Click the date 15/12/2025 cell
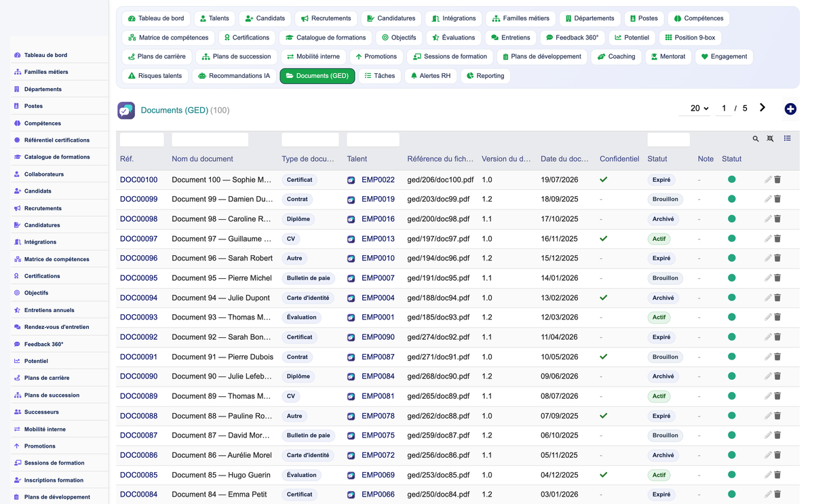814x504 pixels. click(x=560, y=258)
